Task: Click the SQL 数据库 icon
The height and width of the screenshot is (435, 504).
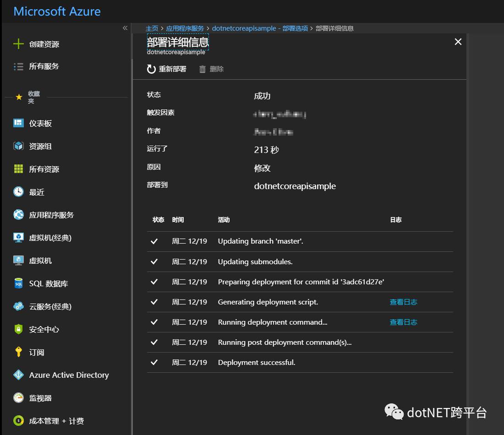Action: pos(19,283)
